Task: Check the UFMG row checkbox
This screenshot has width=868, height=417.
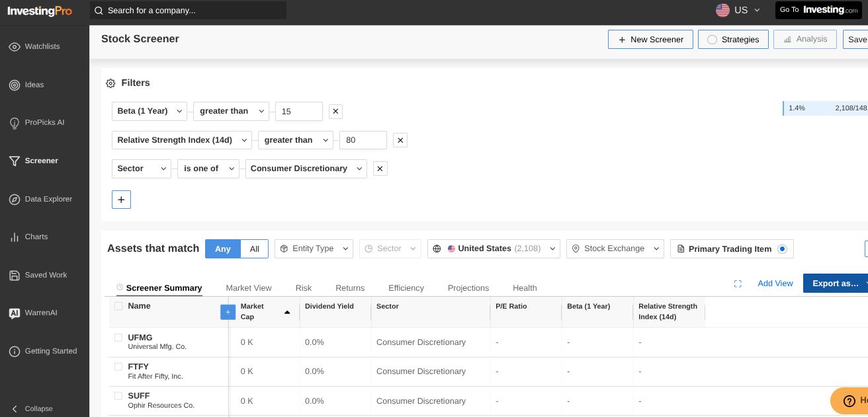Action: point(118,338)
